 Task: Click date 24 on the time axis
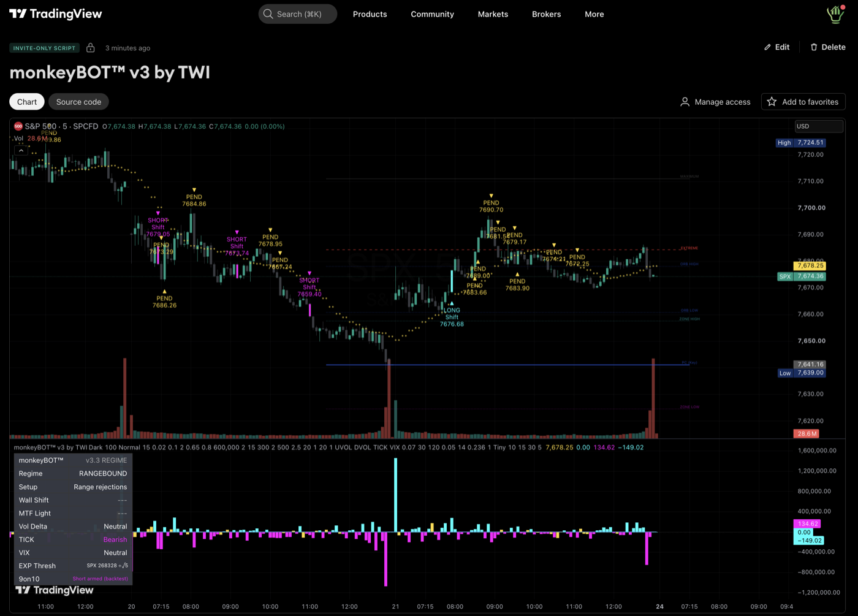pyautogui.click(x=659, y=606)
